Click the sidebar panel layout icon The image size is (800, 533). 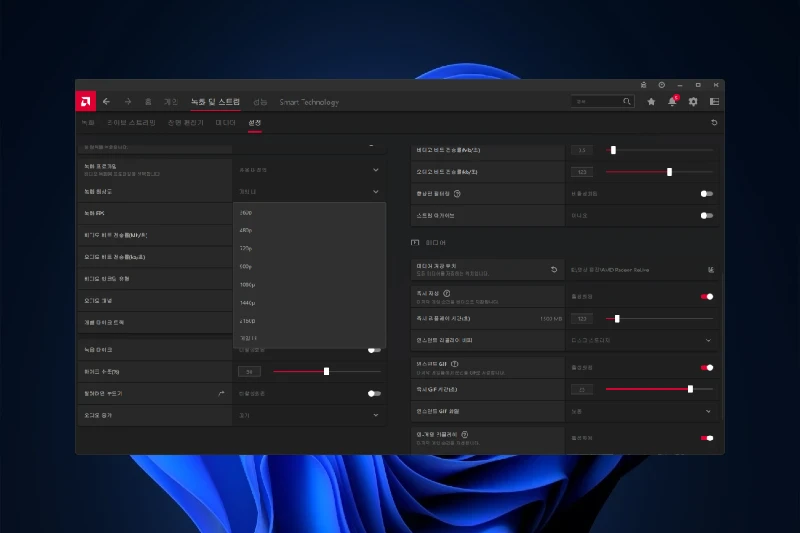pyautogui.click(x=714, y=101)
